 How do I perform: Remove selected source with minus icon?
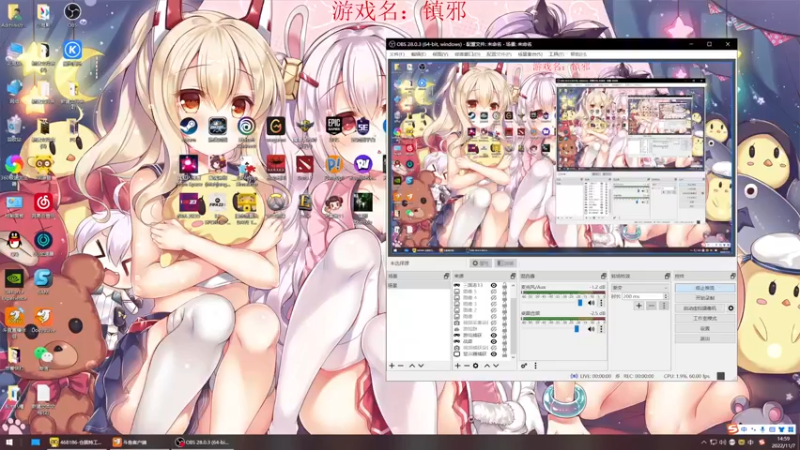point(466,366)
